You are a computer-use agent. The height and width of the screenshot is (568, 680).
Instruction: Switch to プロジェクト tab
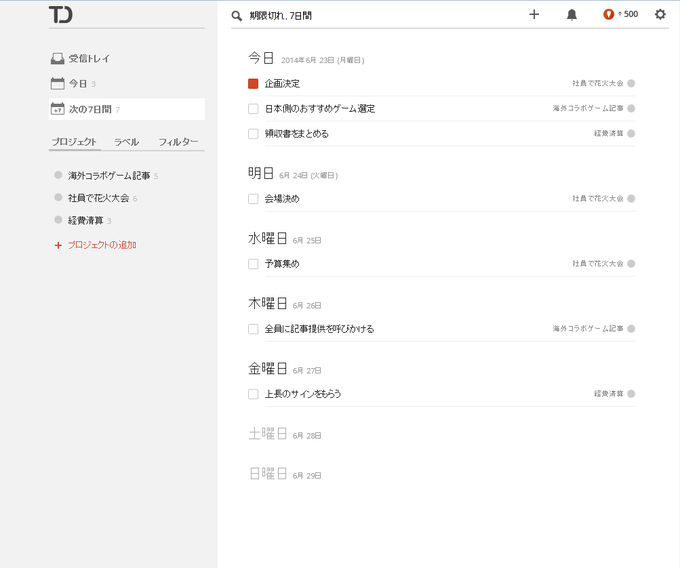tap(74, 142)
